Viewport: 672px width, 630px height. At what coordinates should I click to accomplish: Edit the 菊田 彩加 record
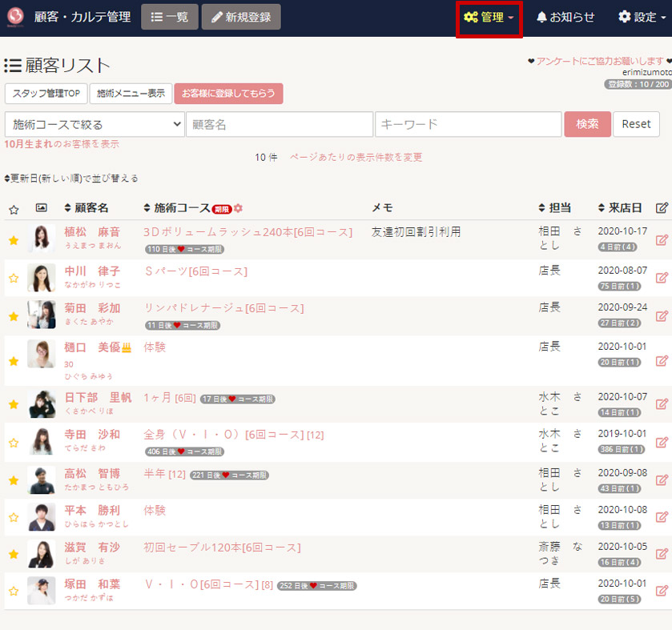click(x=662, y=316)
